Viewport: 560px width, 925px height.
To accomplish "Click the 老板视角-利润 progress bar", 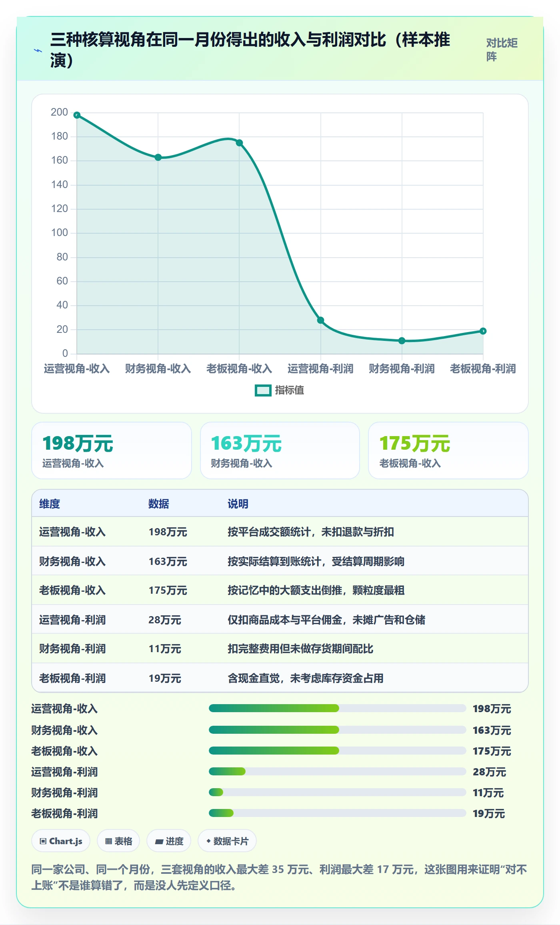I will coord(337,813).
